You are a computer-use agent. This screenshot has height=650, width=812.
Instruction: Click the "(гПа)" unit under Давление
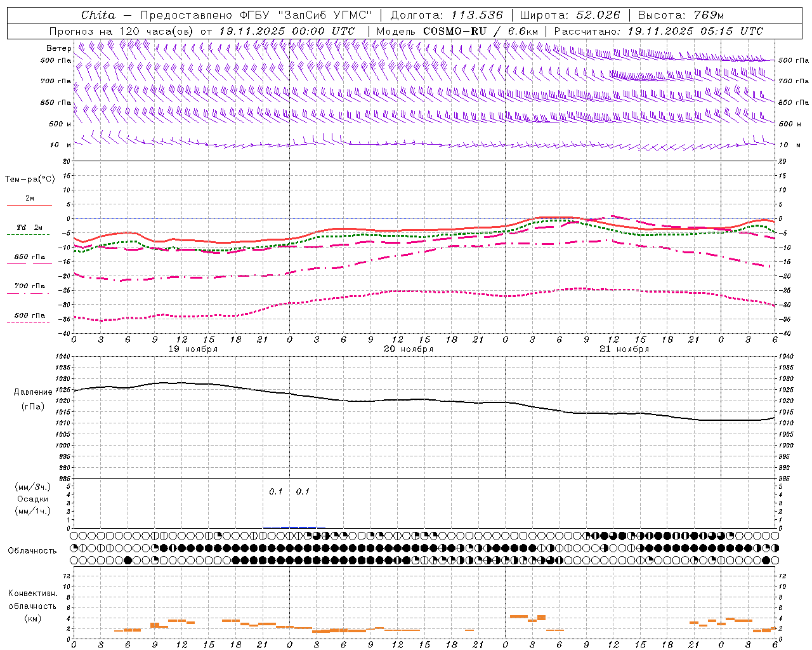[x=33, y=406]
